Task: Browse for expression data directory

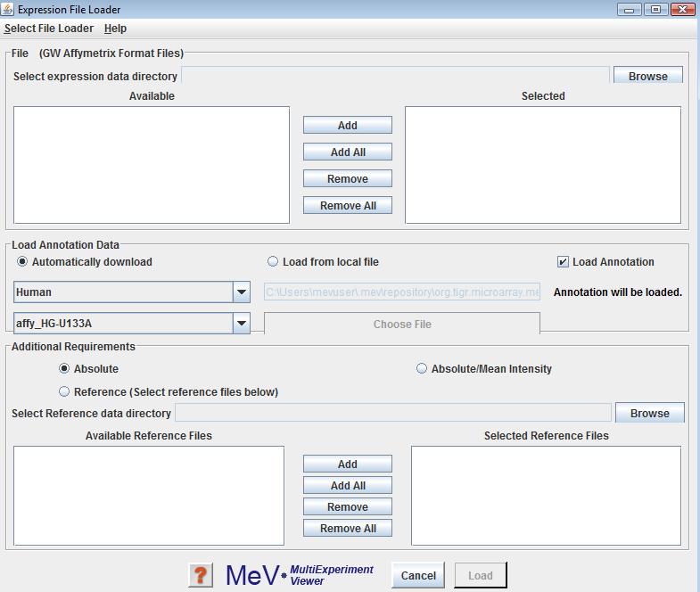Action: pyautogui.click(x=647, y=76)
